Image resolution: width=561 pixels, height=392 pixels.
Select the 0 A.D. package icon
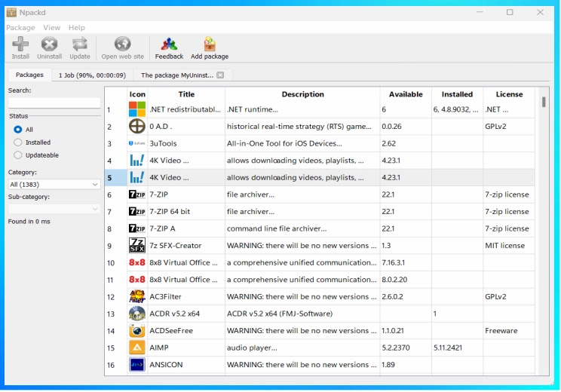tap(137, 126)
